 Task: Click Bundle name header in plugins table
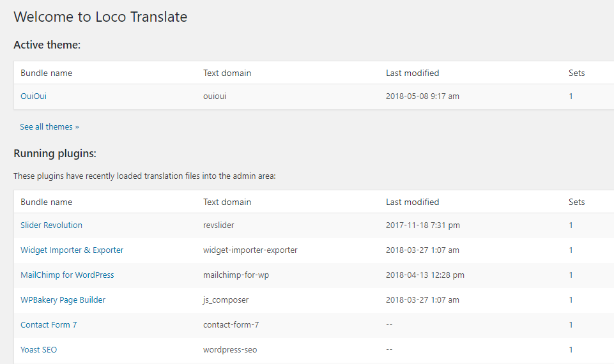pyautogui.click(x=46, y=202)
